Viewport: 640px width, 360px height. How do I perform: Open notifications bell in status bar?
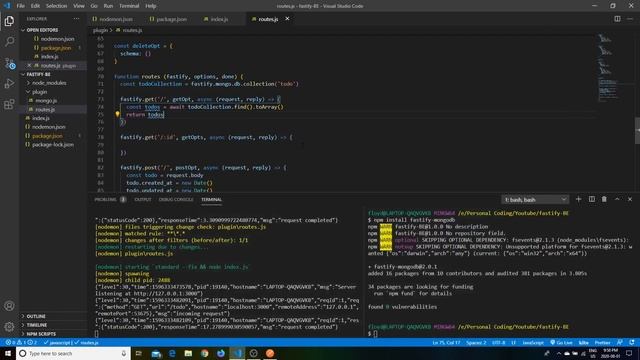pyautogui.click(x=632, y=342)
